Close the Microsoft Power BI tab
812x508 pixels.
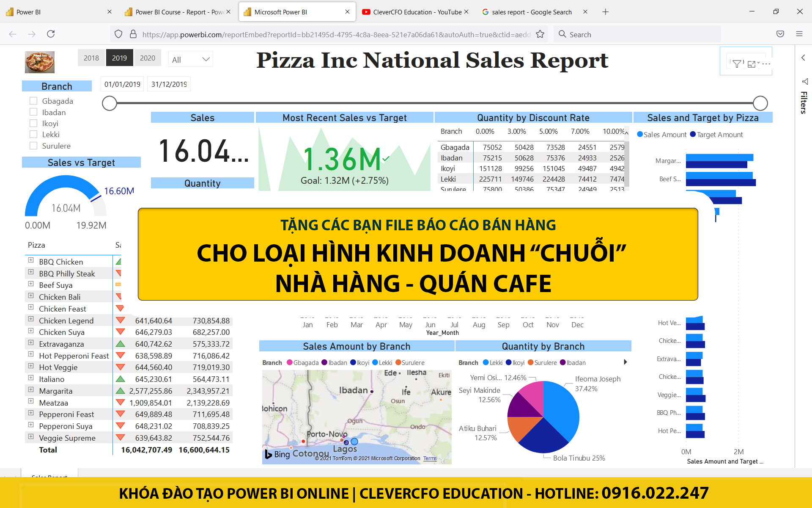point(347,12)
